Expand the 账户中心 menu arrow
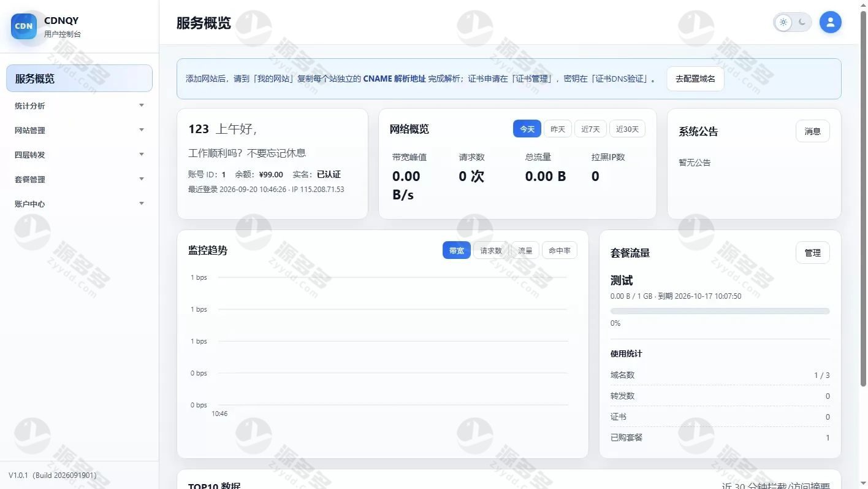This screenshot has height=489, width=868. (142, 204)
